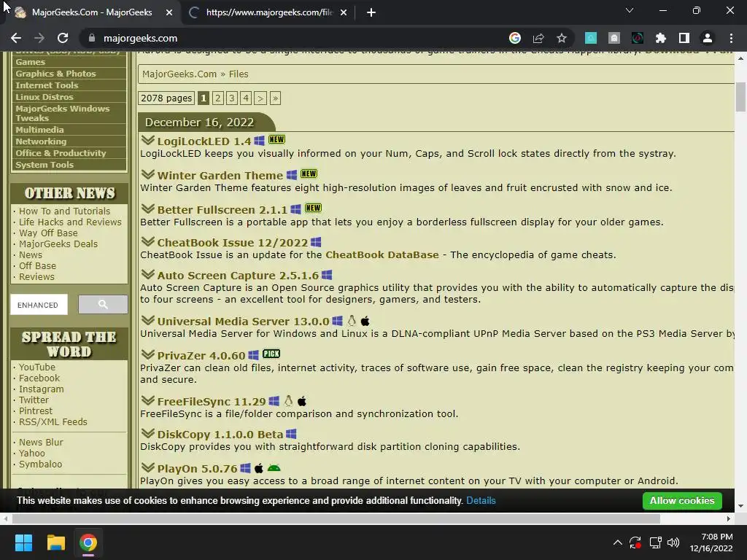Reload the page with the refresh icon

click(63, 38)
